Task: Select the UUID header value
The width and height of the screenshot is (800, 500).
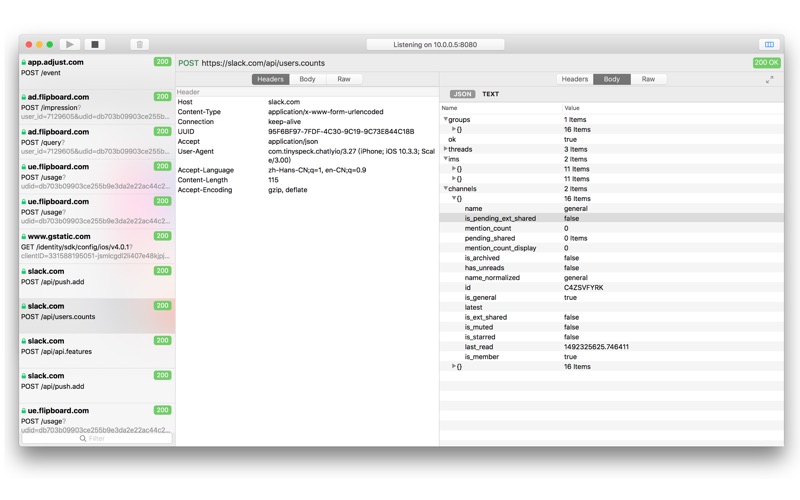Action: click(341, 132)
